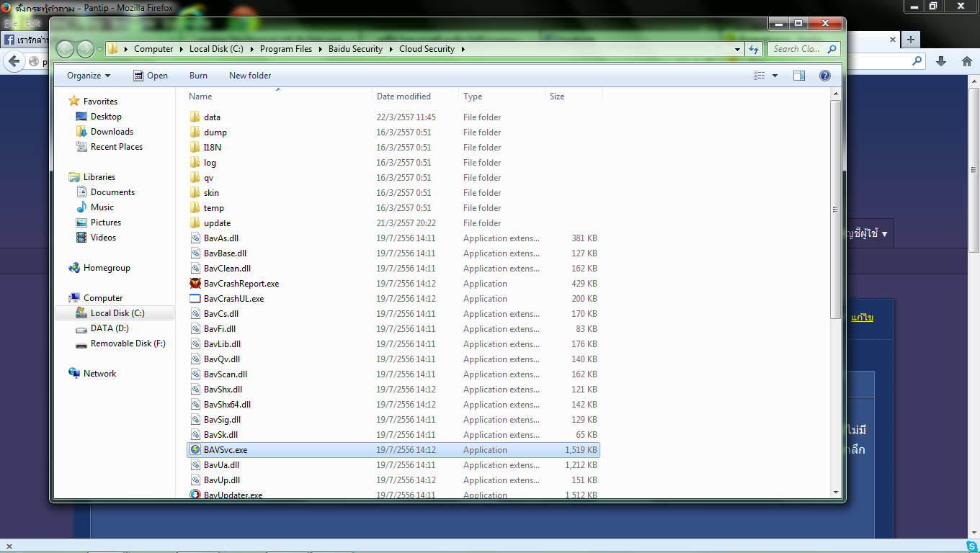Select the BavCrashReport.exe application icon

pos(195,284)
